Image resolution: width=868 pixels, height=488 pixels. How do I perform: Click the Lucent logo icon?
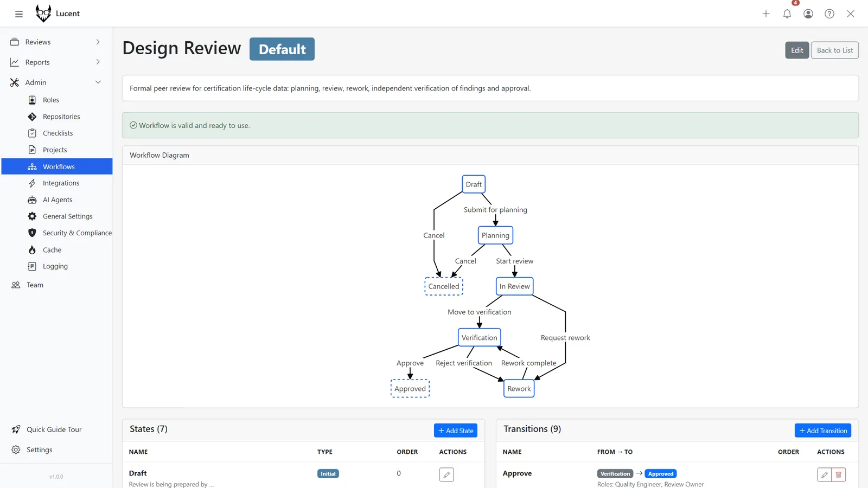click(43, 13)
